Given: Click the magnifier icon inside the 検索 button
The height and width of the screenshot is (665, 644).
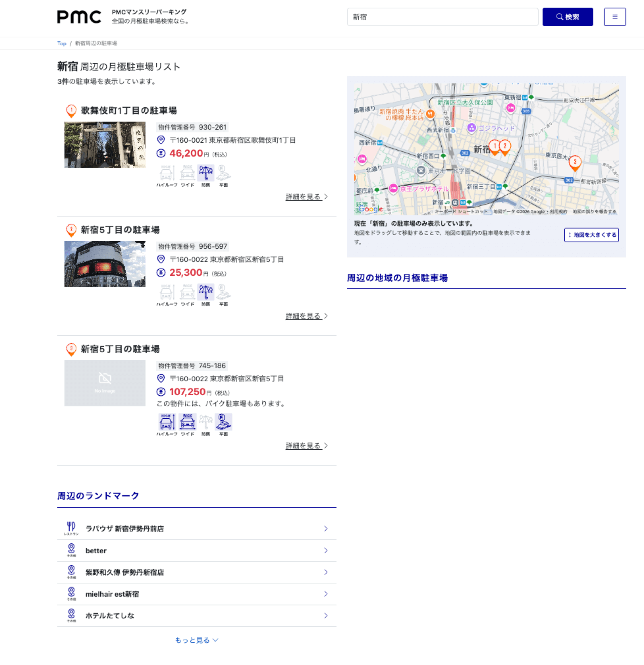Looking at the screenshot, I should 559,17.
